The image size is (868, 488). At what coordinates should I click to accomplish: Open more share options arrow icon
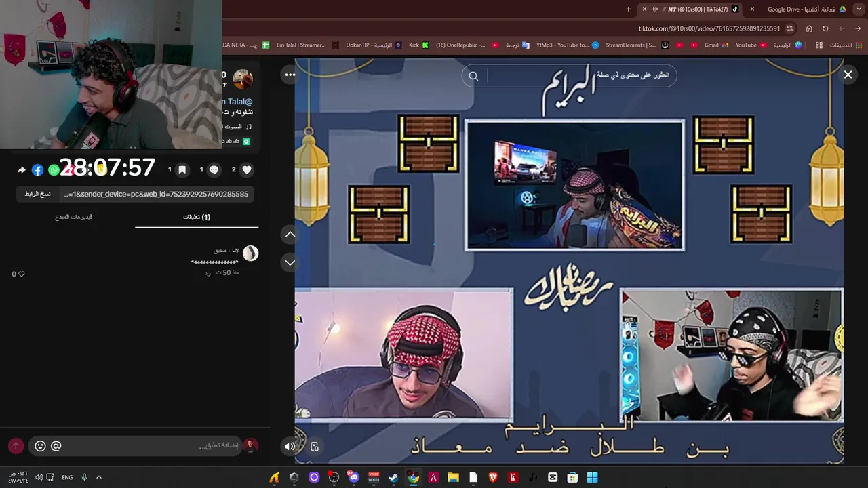(x=21, y=170)
